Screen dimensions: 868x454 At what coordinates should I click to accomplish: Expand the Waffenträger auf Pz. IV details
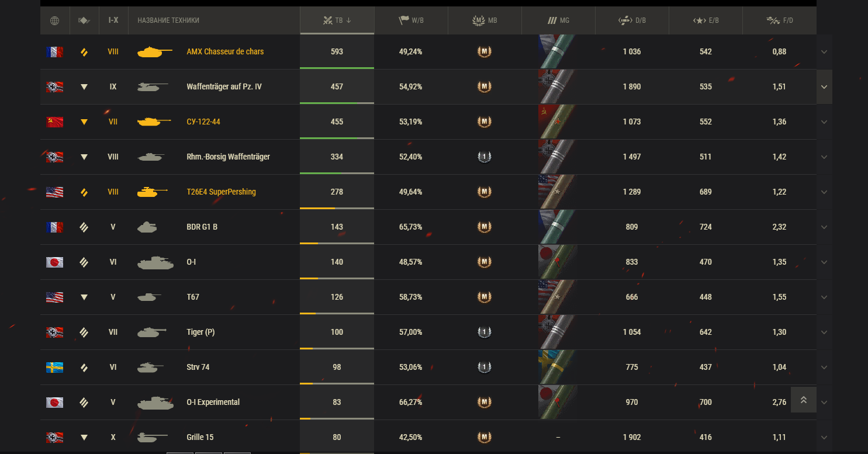click(824, 86)
